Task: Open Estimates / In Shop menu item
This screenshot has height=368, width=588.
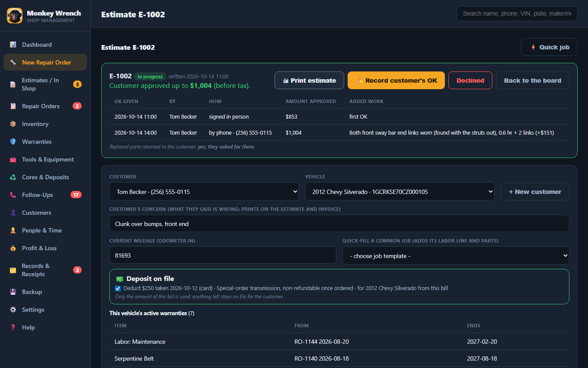Action: click(45, 84)
